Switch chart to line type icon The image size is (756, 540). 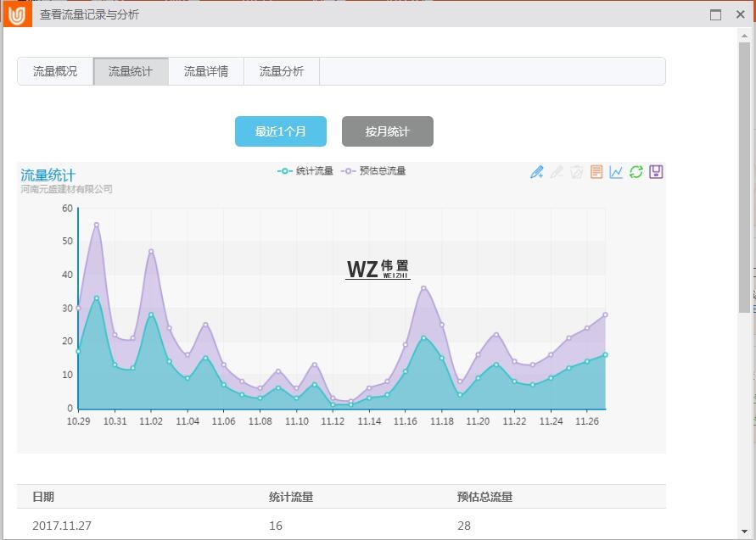pos(616,172)
